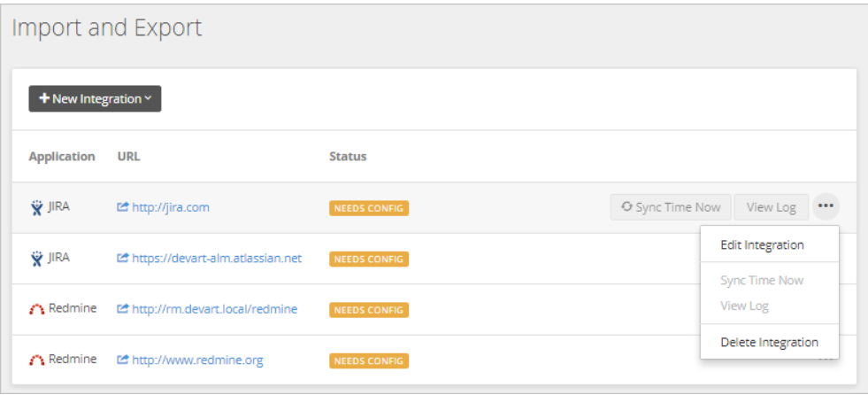Open the http://www.redmine.org link
The height and width of the screenshot is (395, 868).
(x=197, y=360)
